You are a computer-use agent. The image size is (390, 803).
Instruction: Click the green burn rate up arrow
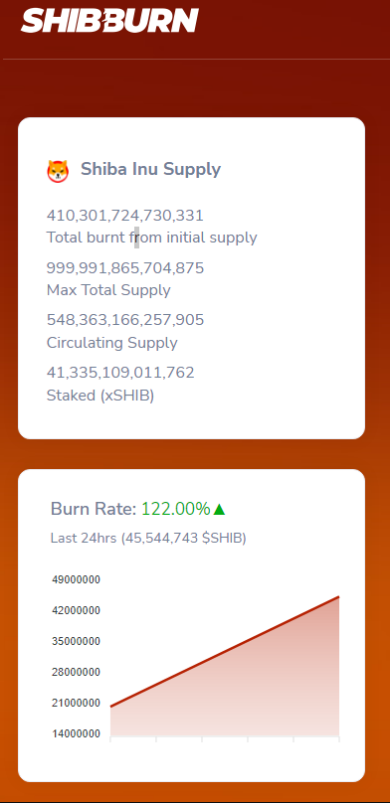click(219, 509)
